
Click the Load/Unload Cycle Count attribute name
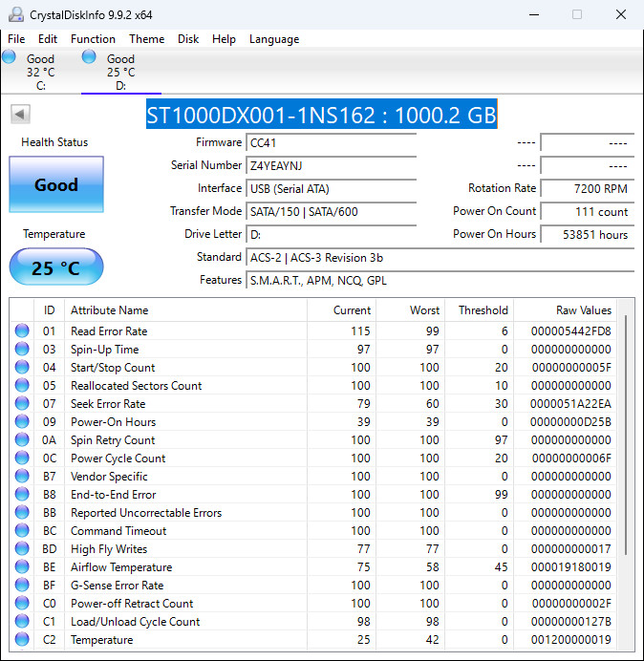click(136, 621)
